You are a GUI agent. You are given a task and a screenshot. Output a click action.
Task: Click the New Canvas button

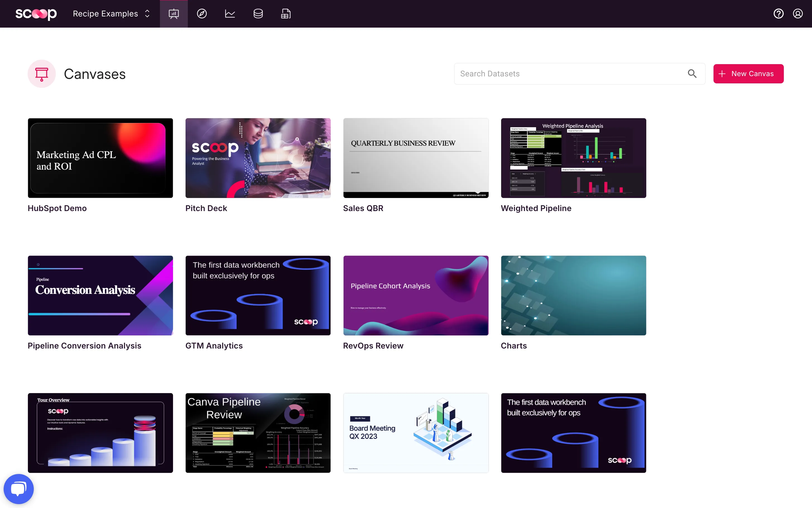click(748, 74)
